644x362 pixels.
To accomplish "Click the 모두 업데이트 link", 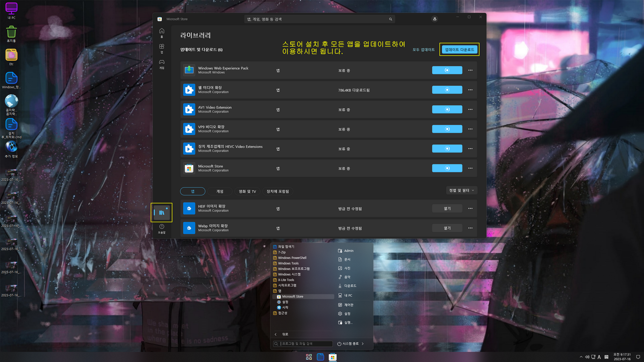I will tap(423, 50).
